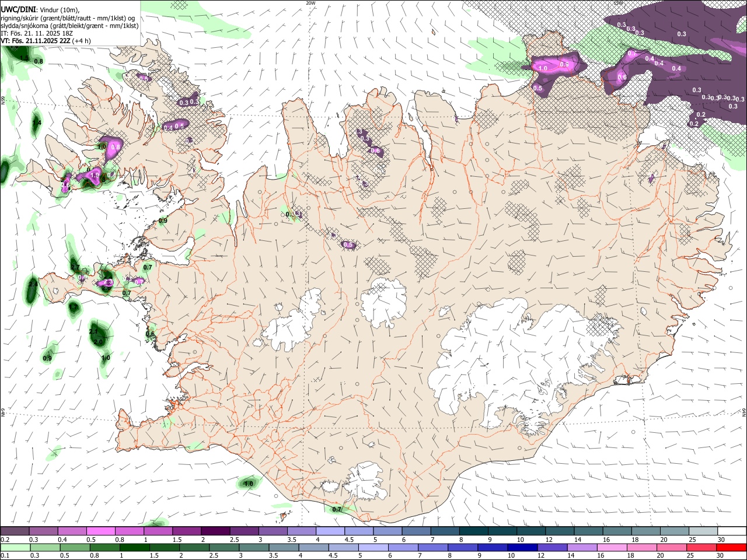Click the dark teal 8–9 swatch in upper legend row
Screen dimensions: 747x560
tap(473, 531)
